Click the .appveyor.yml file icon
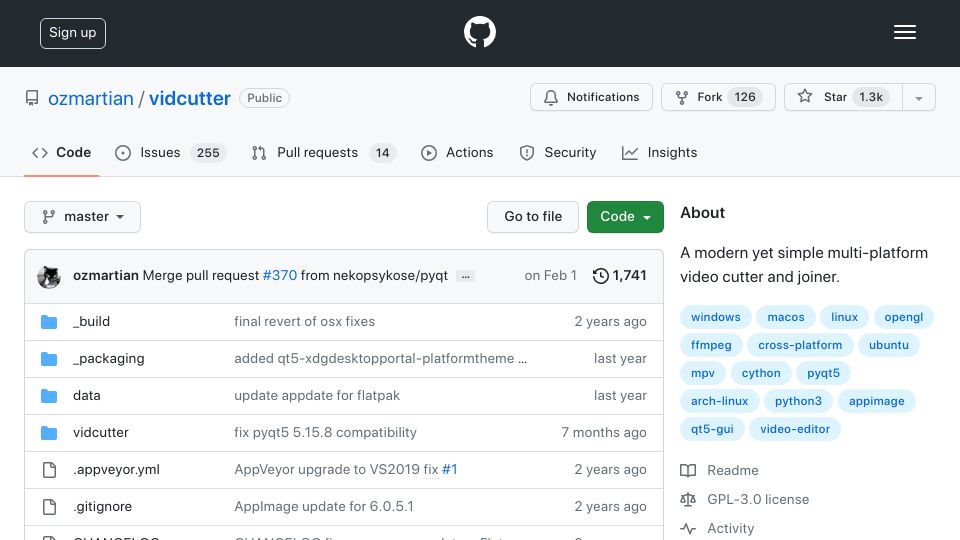This screenshot has width=960, height=540. (x=49, y=470)
